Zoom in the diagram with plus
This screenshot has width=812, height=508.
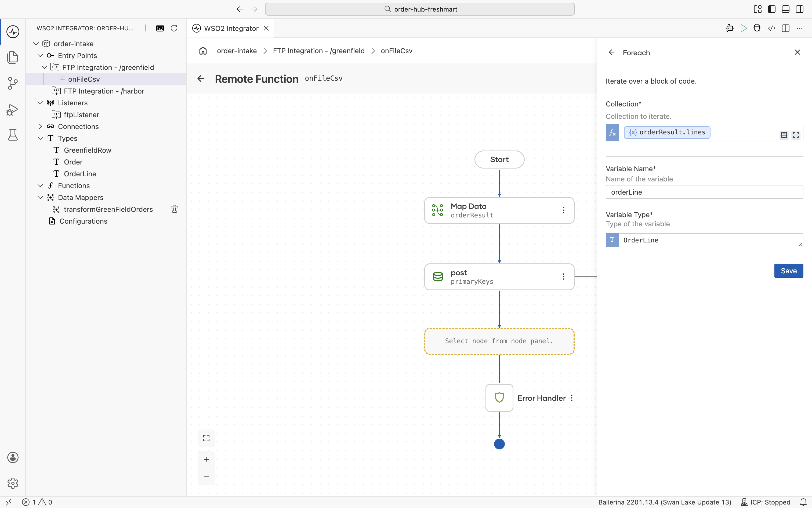(x=206, y=459)
